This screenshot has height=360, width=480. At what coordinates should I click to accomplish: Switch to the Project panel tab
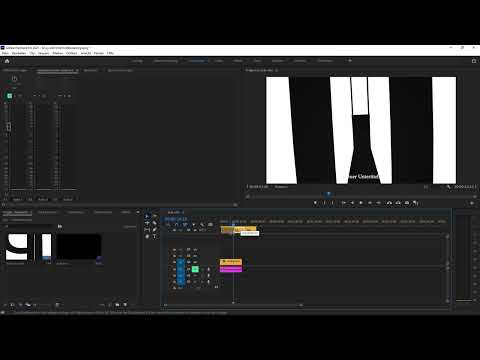point(17,212)
